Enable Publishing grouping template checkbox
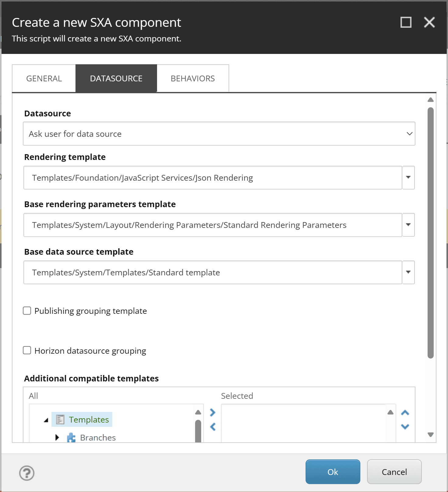Screen dimensions: 448x492 [27, 311]
